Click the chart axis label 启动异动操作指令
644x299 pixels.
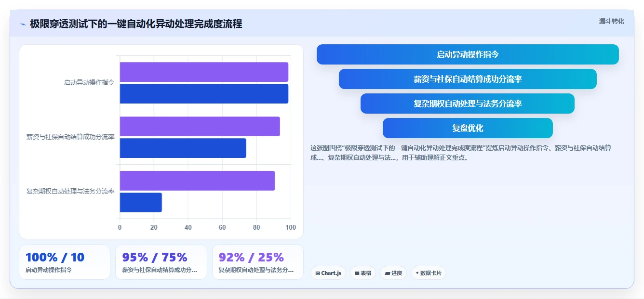click(x=89, y=83)
